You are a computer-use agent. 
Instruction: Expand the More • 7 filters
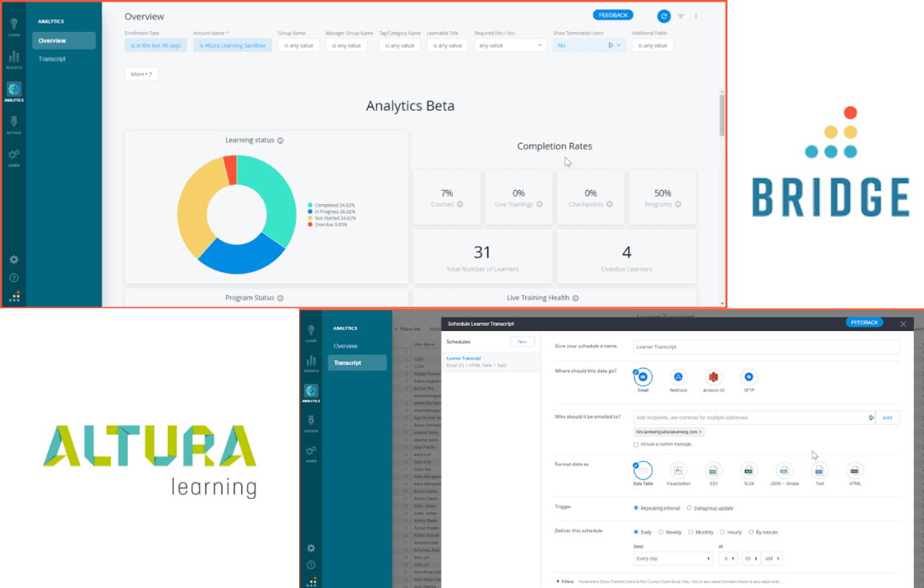coord(141,74)
